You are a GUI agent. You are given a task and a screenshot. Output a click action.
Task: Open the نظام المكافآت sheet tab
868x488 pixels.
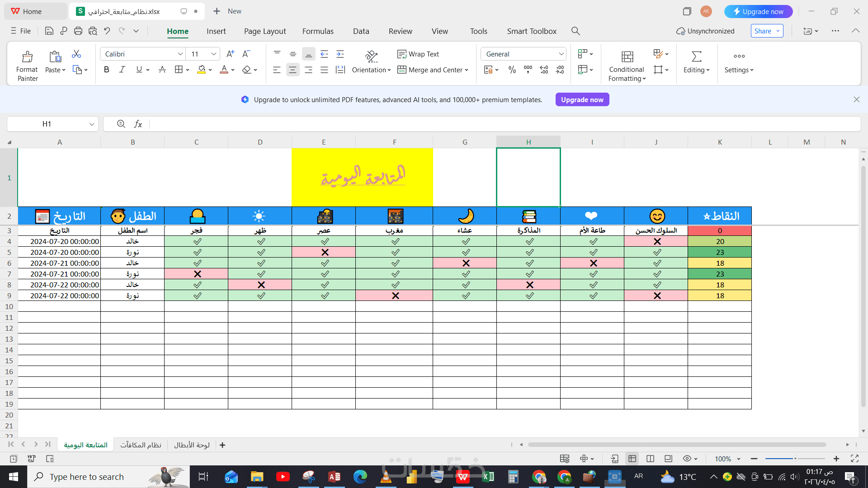[x=141, y=445]
